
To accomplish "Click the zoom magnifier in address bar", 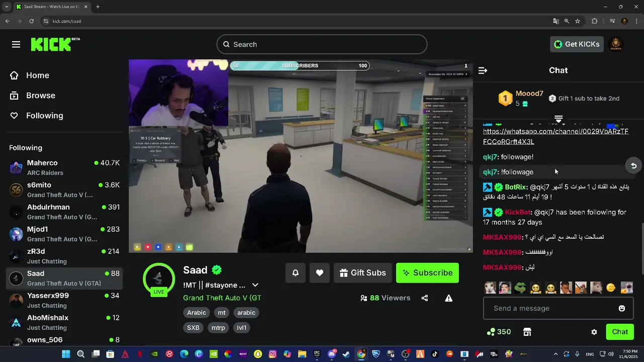I will pyautogui.click(x=567, y=21).
